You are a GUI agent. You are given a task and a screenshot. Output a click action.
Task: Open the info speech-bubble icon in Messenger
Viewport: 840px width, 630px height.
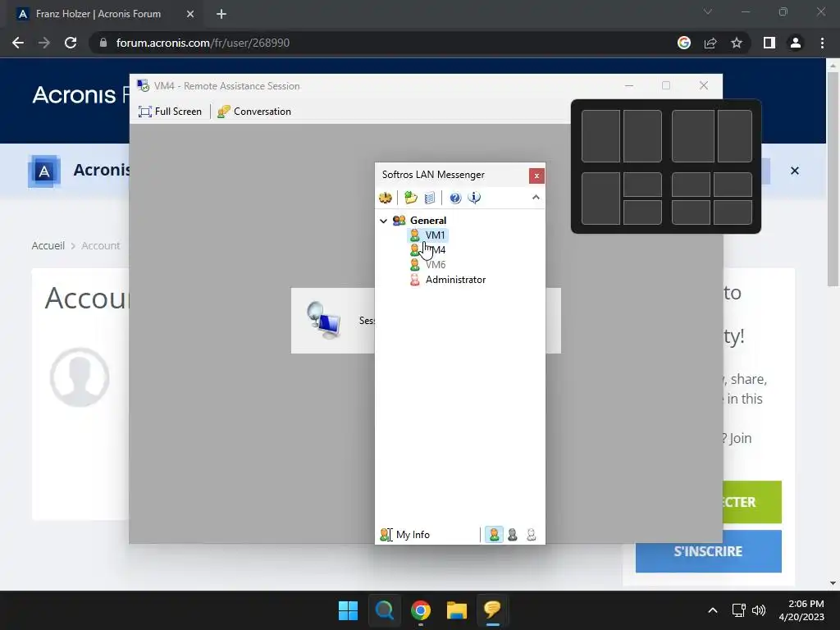[474, 198]
